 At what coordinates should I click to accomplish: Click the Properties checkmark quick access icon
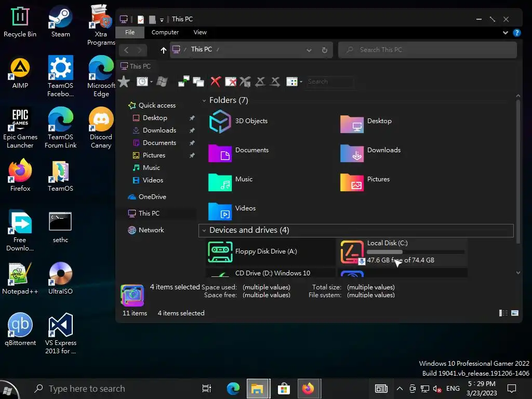[141, 19]
